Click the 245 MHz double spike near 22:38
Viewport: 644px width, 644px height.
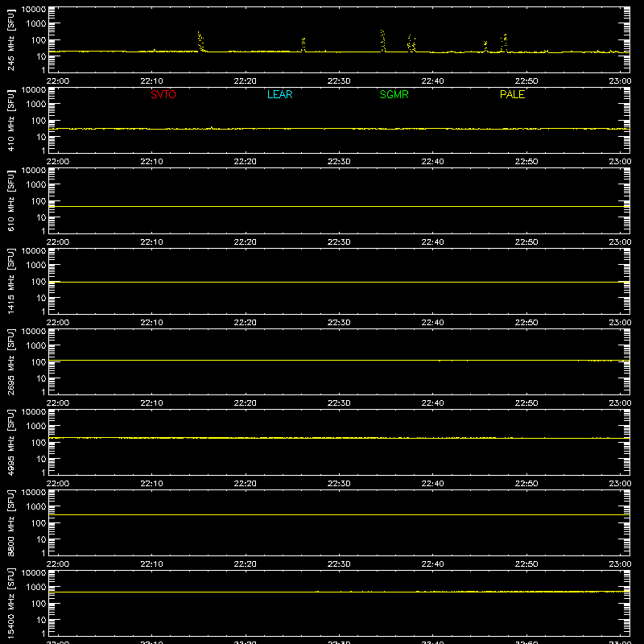pos(411,43)
